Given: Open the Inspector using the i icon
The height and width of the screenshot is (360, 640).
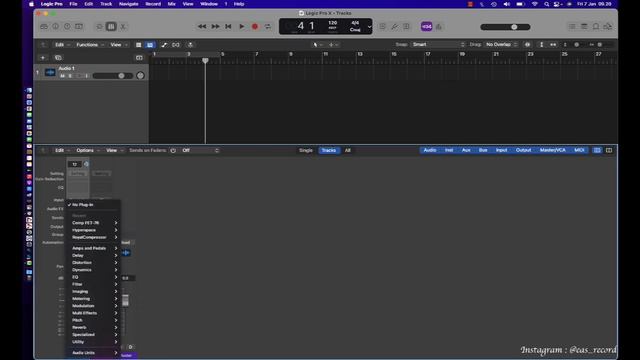Looking at the screenshot, I should tap(56, 27).
